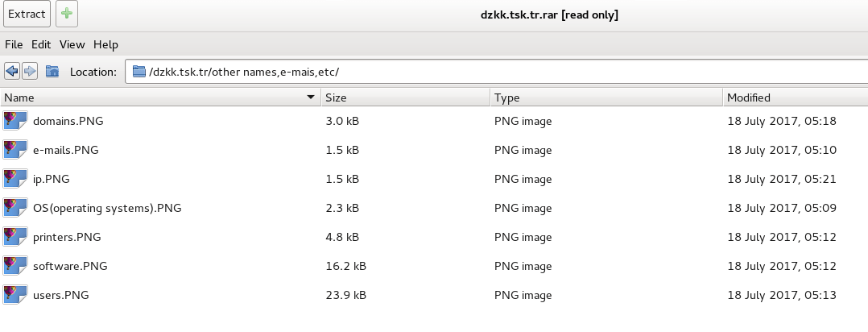
Task: Open the View menu
Action: pos(72,44)
